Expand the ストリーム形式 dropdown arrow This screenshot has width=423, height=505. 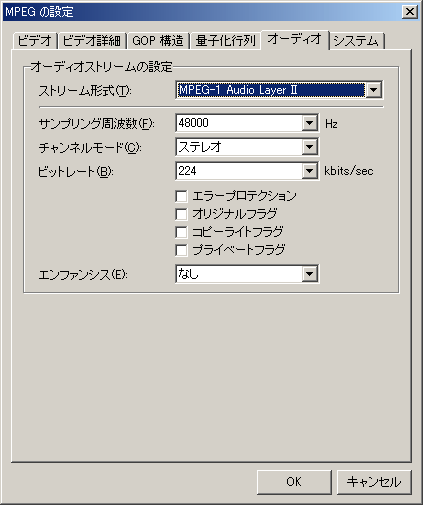point(373,90)
